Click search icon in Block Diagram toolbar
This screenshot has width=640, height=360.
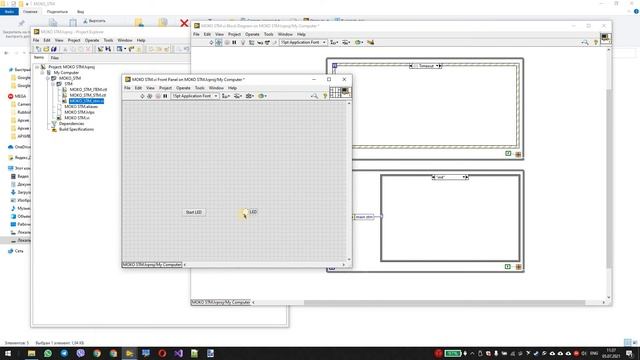(585, 42)
